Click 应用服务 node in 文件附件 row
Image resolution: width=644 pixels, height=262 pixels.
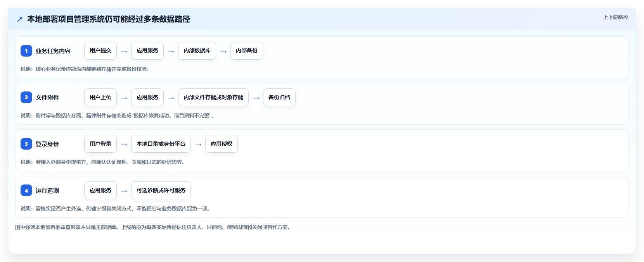coord(147,97)
